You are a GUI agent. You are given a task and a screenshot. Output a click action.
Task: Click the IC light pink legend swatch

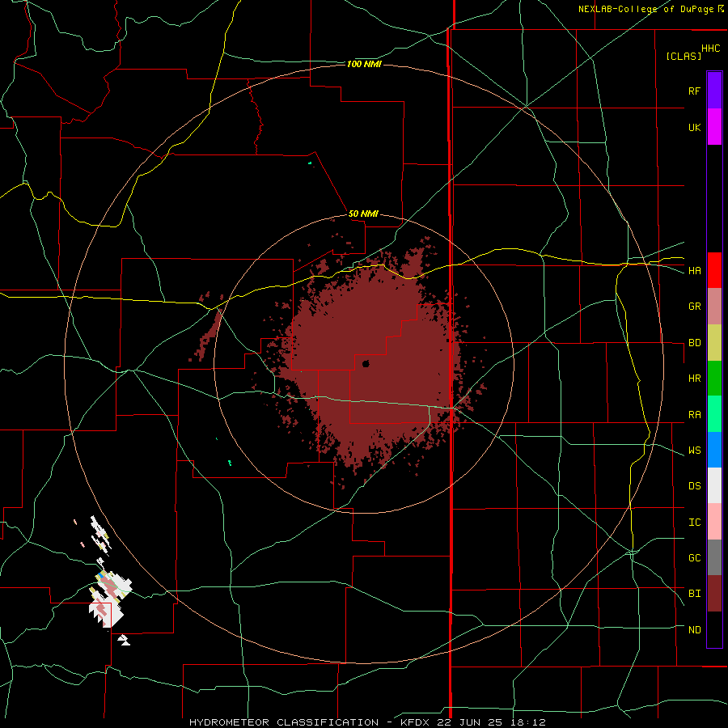[714, 522]
